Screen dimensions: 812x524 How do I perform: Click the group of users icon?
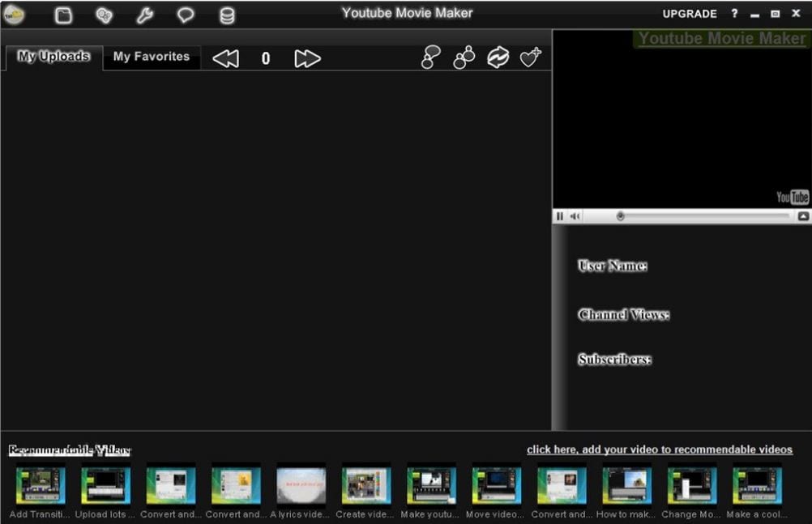click(464, 57)
